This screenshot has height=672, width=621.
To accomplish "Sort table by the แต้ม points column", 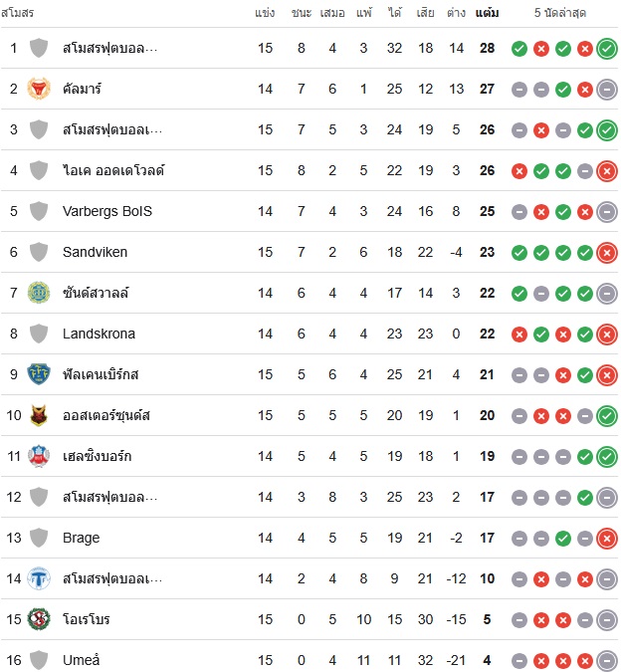I will pos(487,13).
